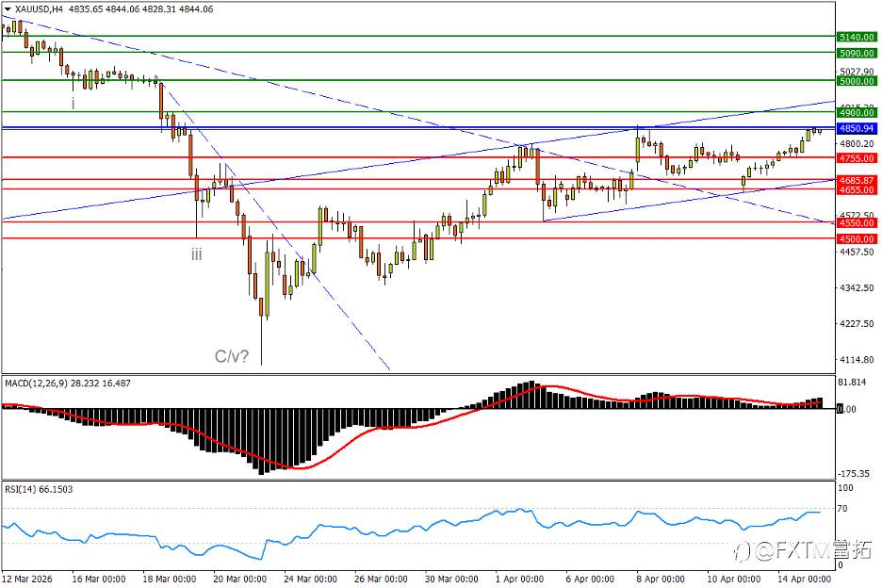Click the 1 Apr 00:00 date label

click(519, 579)
